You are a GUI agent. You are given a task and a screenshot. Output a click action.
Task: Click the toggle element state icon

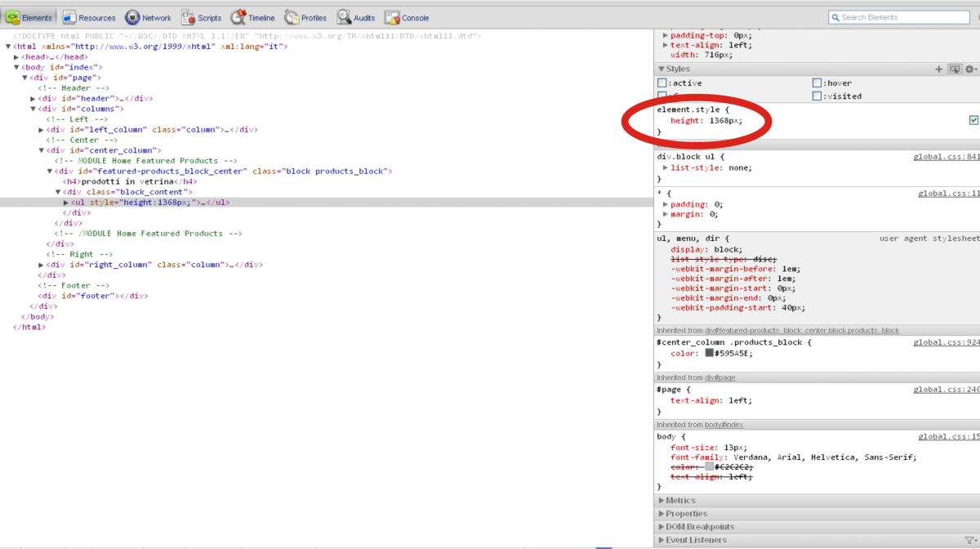pos(954,69)
